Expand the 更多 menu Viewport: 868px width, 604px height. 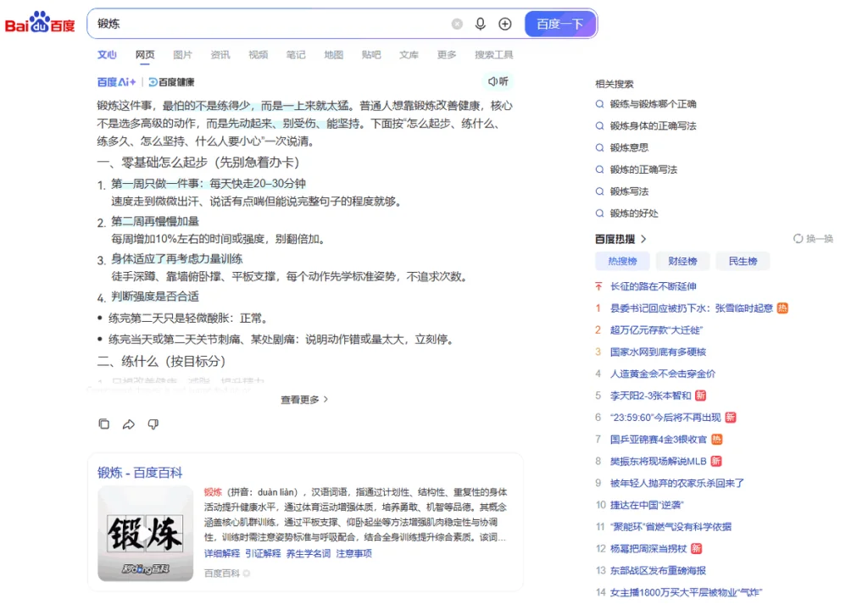(x=447, y=55)
